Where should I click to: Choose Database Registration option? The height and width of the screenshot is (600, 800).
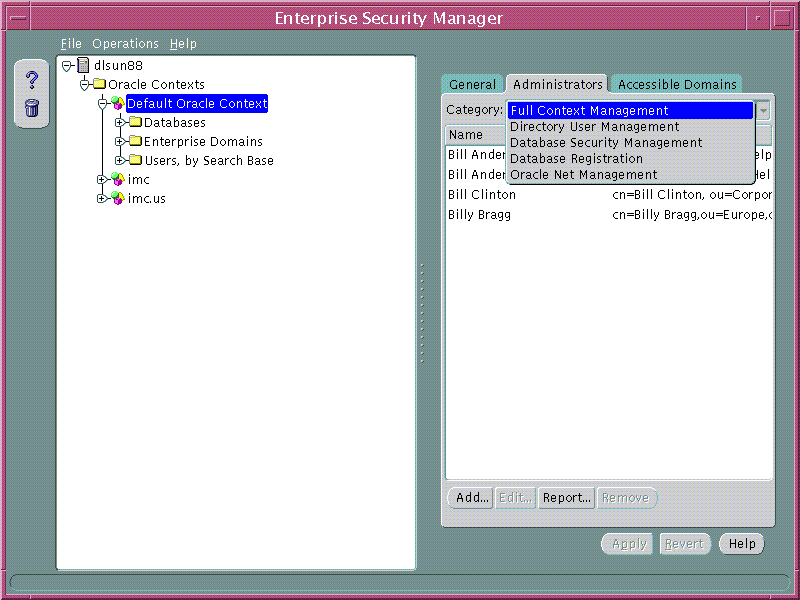631,158
